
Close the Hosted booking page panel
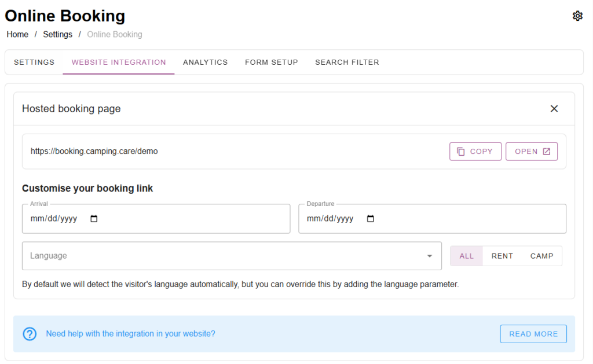(554, 109)
